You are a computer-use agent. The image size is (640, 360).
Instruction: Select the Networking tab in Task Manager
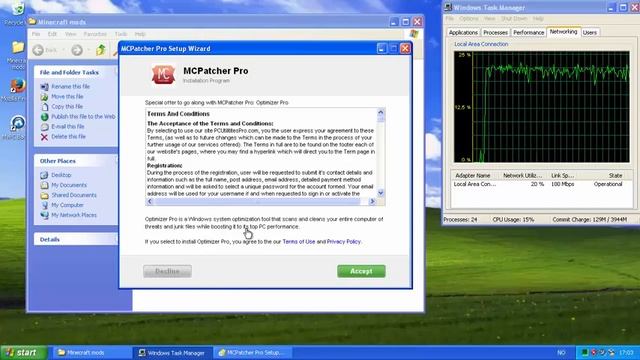coord(563,31)
